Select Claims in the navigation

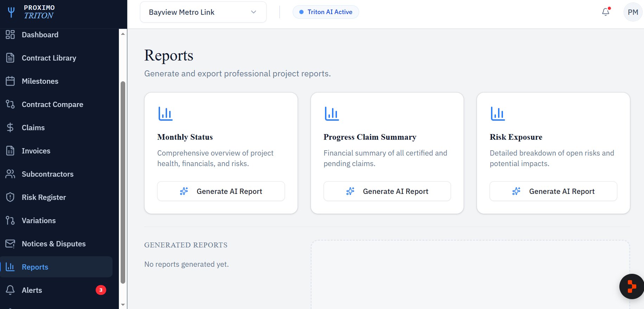click(x=56, y=127)
